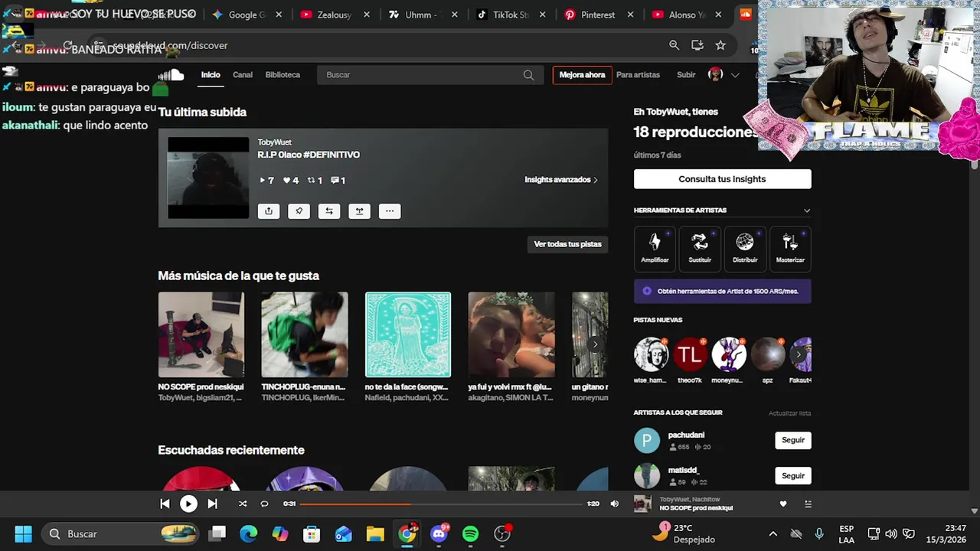Switch to the Inicio tab
This screenshot has width=980, height=551.
click(x=211, y=75)
